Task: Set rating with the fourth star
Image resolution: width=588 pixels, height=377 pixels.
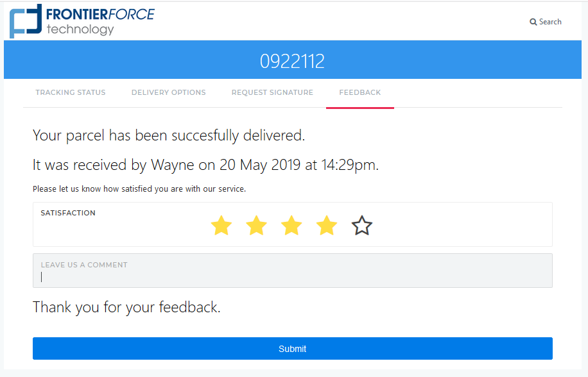Action: (327, 226)
